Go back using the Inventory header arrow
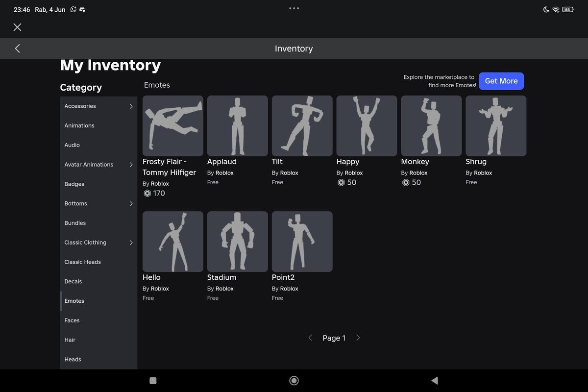This screenshot has height=392, width=588. [x=18, y=49]
